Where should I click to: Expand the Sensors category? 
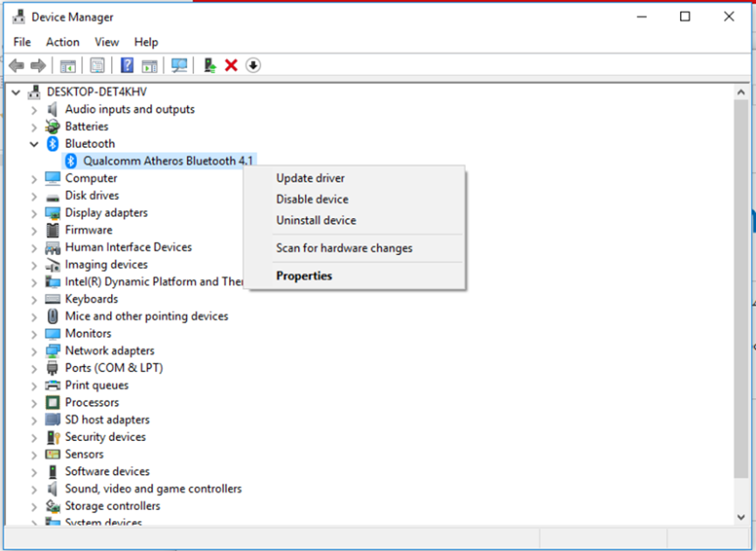(x=34, y=455)
